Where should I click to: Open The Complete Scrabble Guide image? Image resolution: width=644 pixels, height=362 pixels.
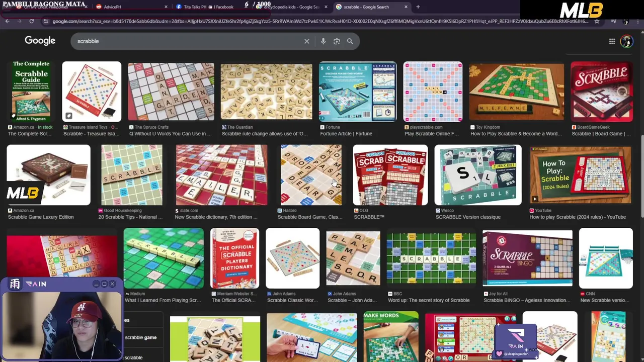click(x=31, y=92)
